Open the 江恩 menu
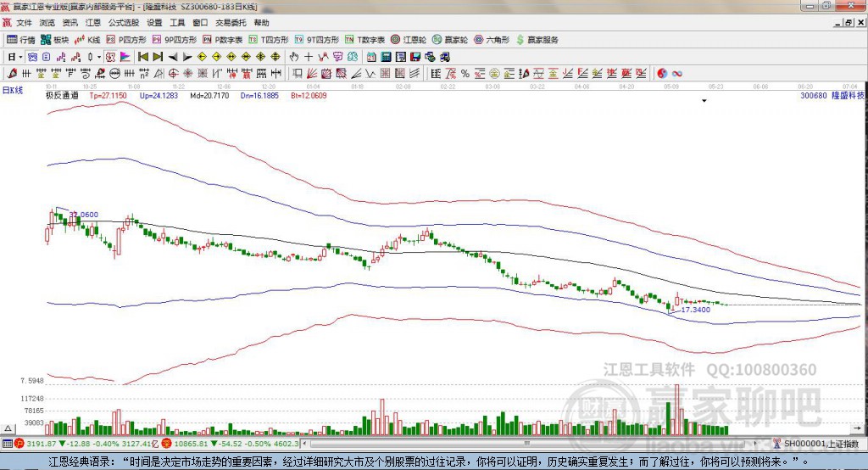The image size is (868, 470). pos(93,23)
